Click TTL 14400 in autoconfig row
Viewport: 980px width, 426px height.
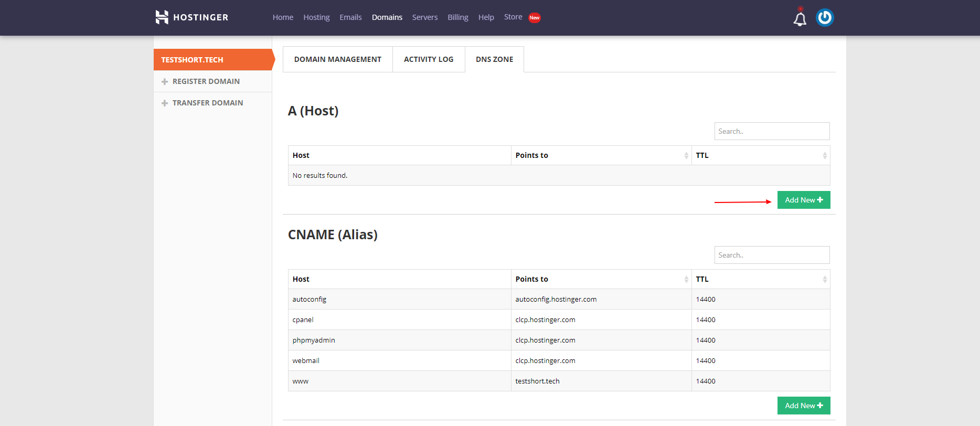(706, 299)
